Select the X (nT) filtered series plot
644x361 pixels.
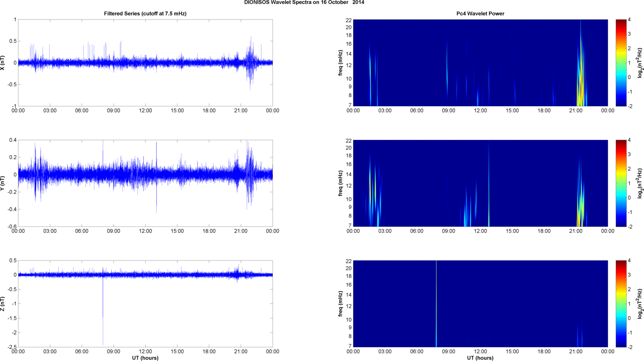pyautogui.click(x=145, y=63)
